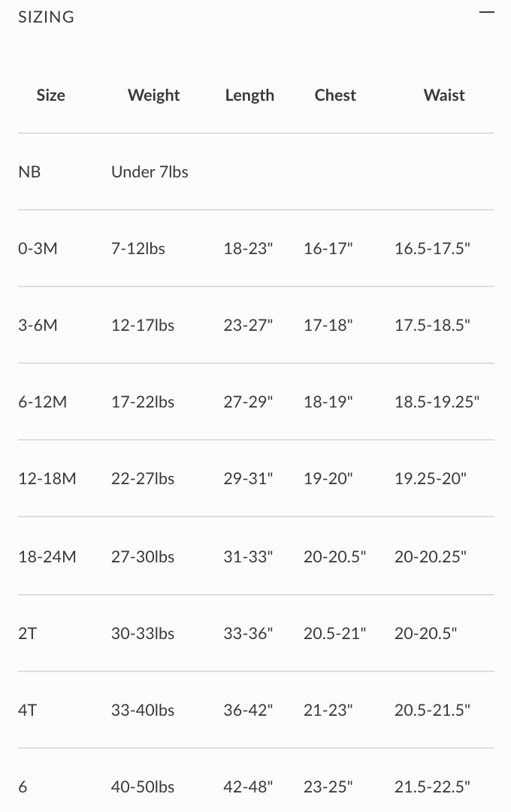Select the Waist column header
The height and width of the screenshot is (812, 511).
coord(444,95)
